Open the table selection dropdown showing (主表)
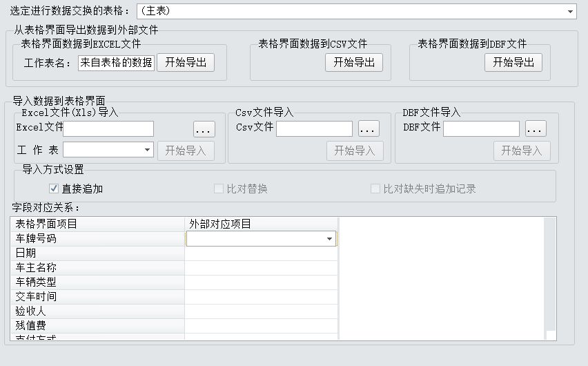 [x=357, y=11]
